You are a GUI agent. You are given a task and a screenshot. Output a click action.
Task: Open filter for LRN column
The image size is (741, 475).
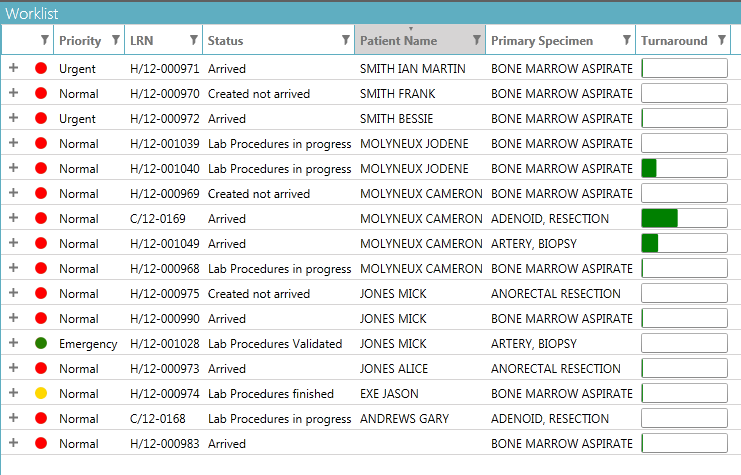coord(194,41)
